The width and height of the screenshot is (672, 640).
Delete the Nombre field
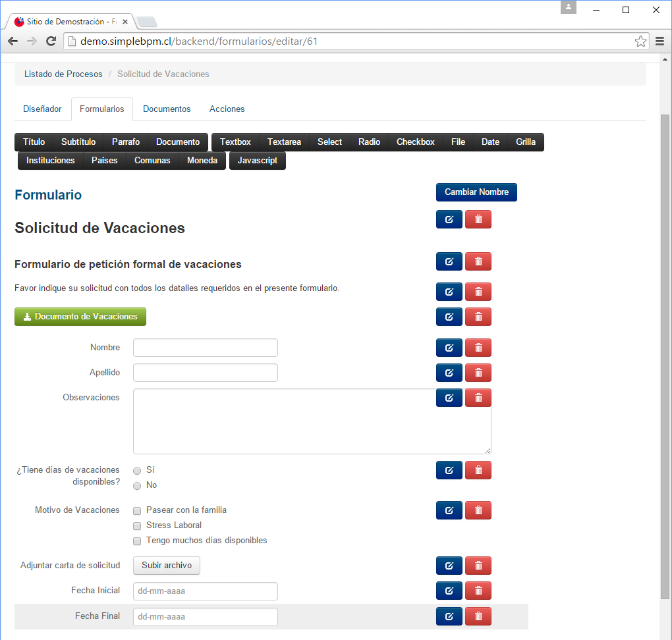pos(478,348)
